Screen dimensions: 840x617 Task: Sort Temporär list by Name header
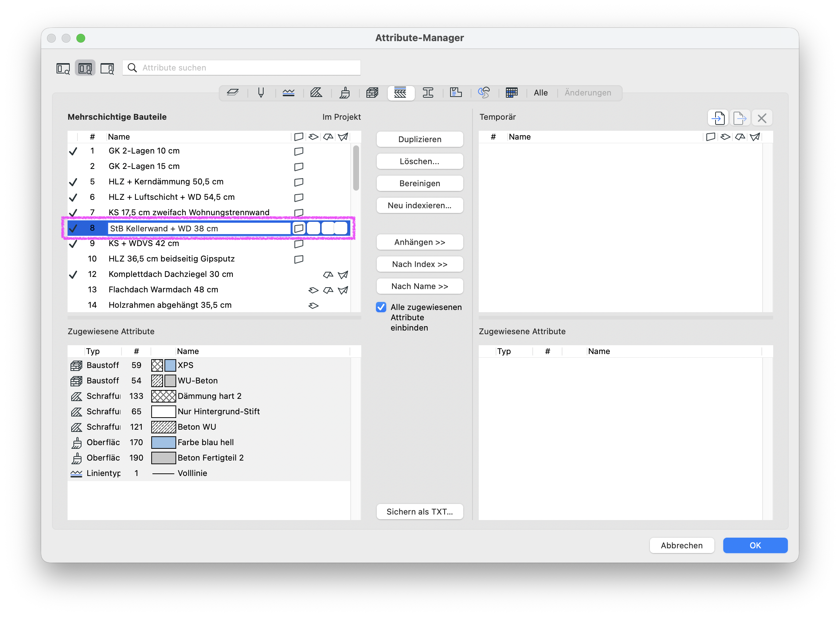point(605,137)
